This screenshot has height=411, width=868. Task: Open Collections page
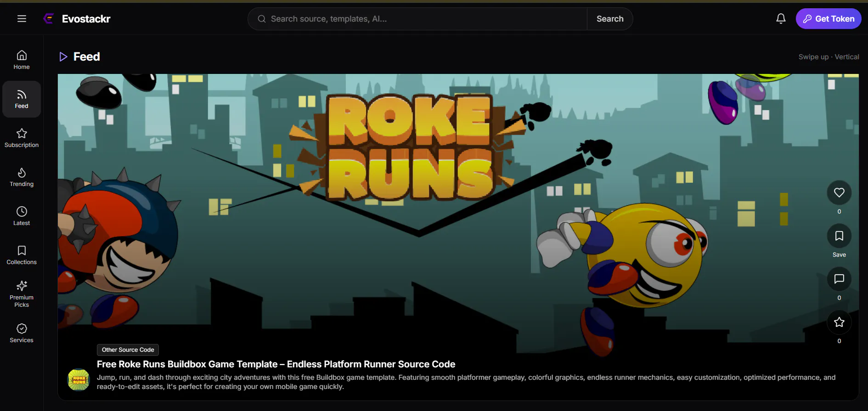pyautogui.click(x=22, y=255)
